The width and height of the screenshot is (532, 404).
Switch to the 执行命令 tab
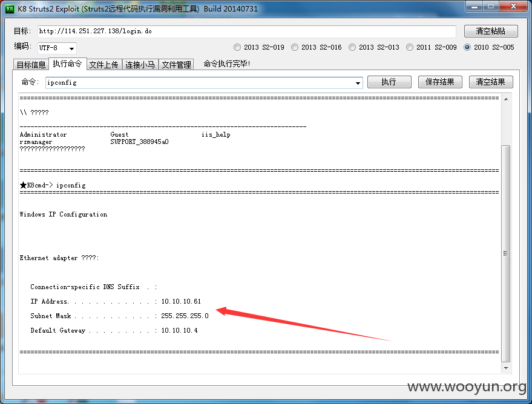[67, 64]
